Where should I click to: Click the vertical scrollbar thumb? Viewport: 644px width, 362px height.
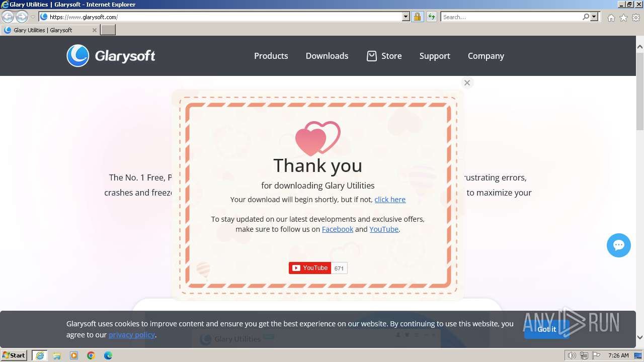[x=640, y=91]
